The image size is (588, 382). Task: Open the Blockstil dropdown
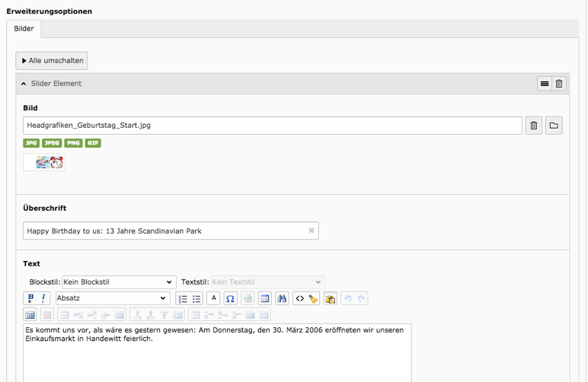click(119, 282)
